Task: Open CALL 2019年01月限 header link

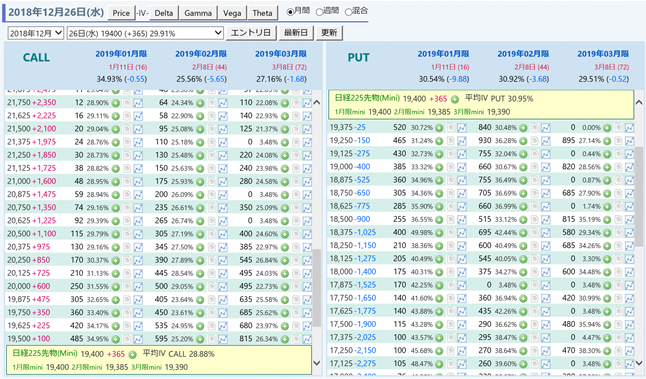Action: point(121,54)
